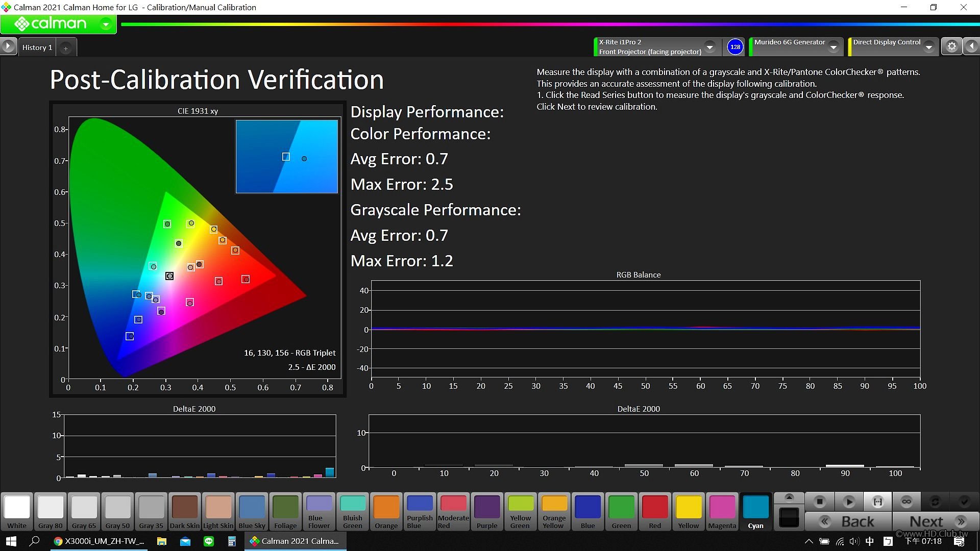Click the Next button
This screenshot has width=980, height=551.
click(935, 521)
